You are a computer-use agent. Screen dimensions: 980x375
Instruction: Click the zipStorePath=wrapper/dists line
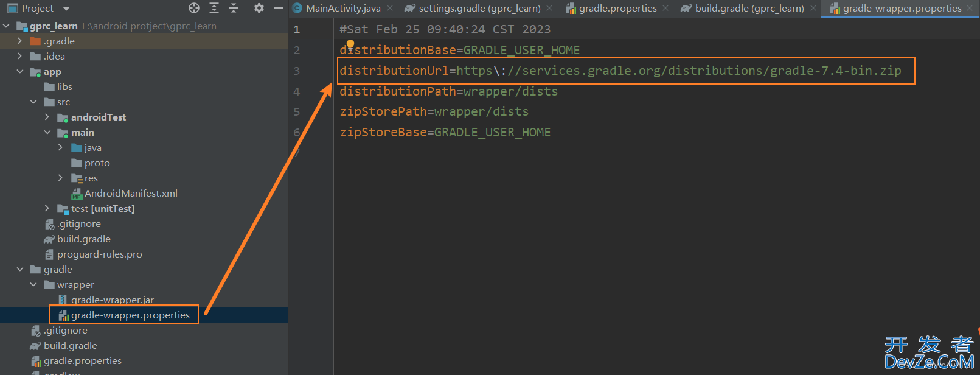[x=434, y=111]
